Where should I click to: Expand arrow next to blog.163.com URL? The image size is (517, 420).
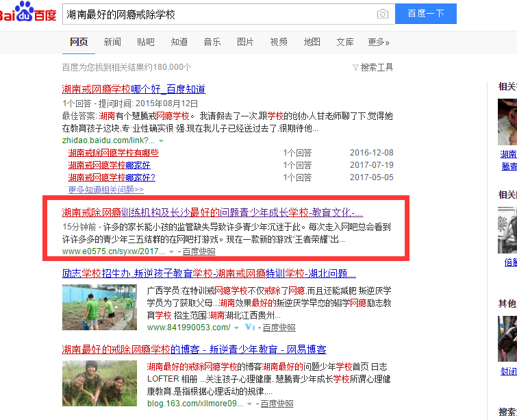pyautogui.click(x=249, y=404)
